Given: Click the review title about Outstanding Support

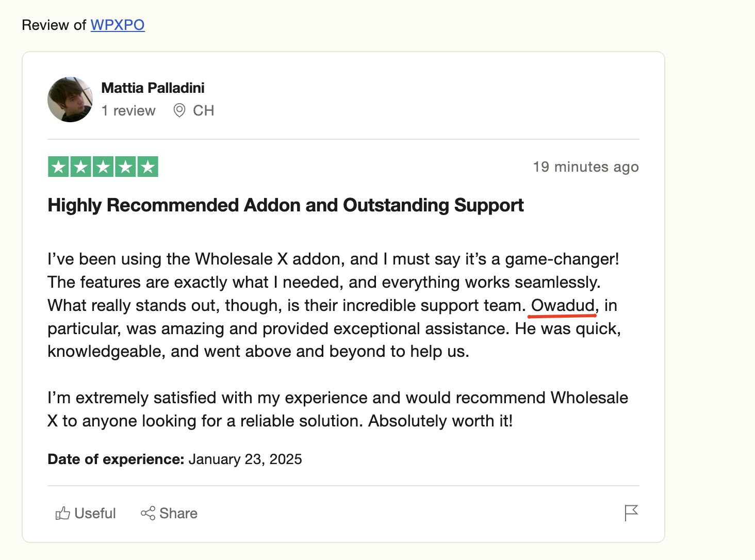Looking at the screenshot, I should 285,205.
